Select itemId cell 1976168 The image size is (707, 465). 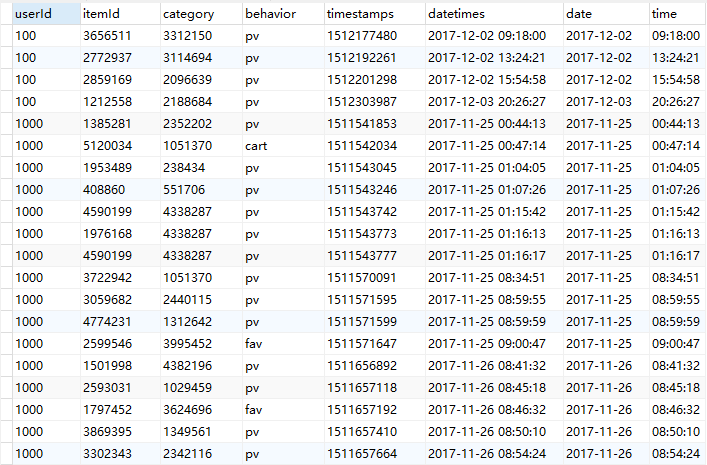(x=120, y=234)
